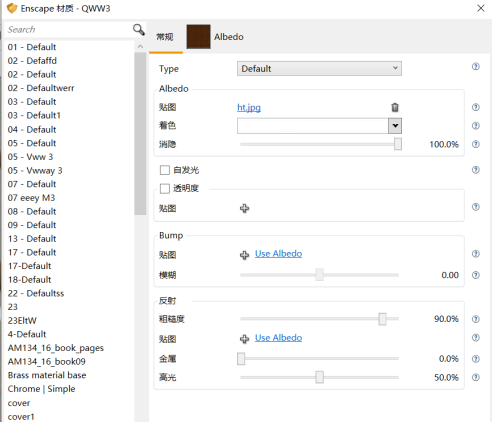This screenshot has height=422, width=492.
Task: Click the search magnifier icon
Action: (x=139, y=30)
